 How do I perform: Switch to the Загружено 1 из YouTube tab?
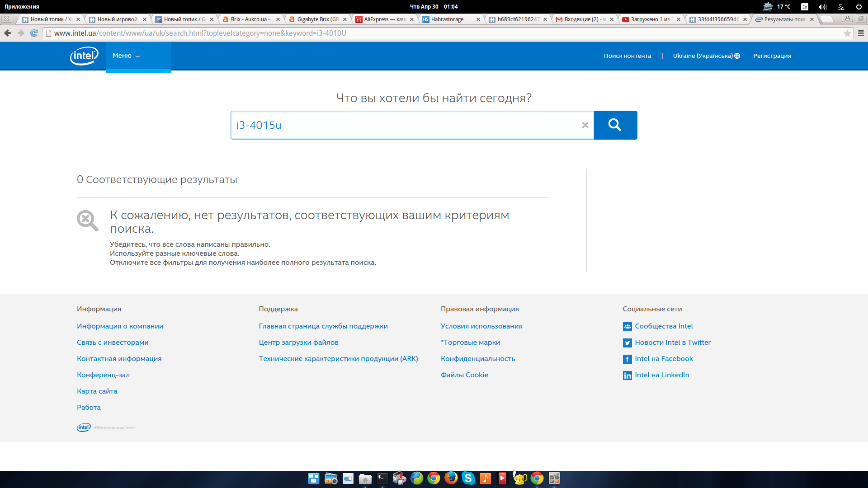(651, 19)
